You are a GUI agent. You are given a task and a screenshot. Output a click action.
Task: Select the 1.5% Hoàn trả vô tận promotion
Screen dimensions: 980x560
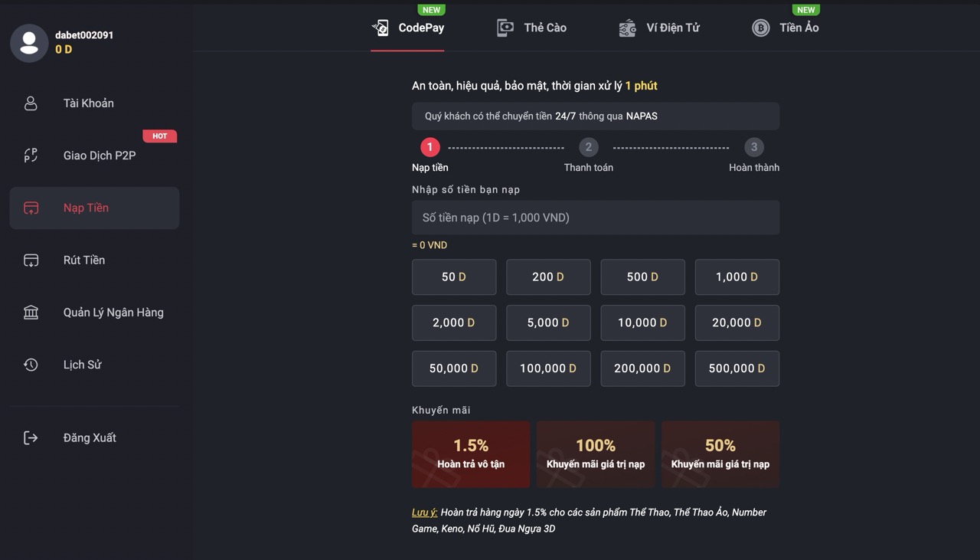point(471,454)
